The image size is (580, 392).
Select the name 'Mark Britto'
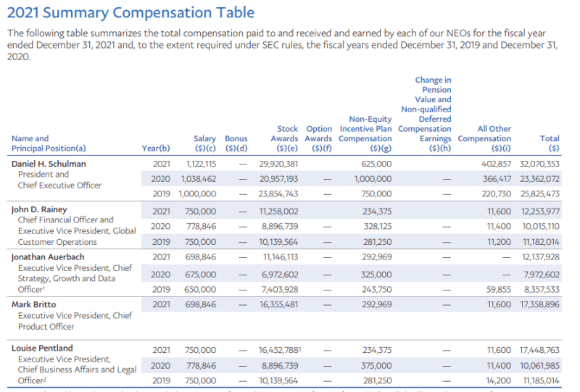33,304
